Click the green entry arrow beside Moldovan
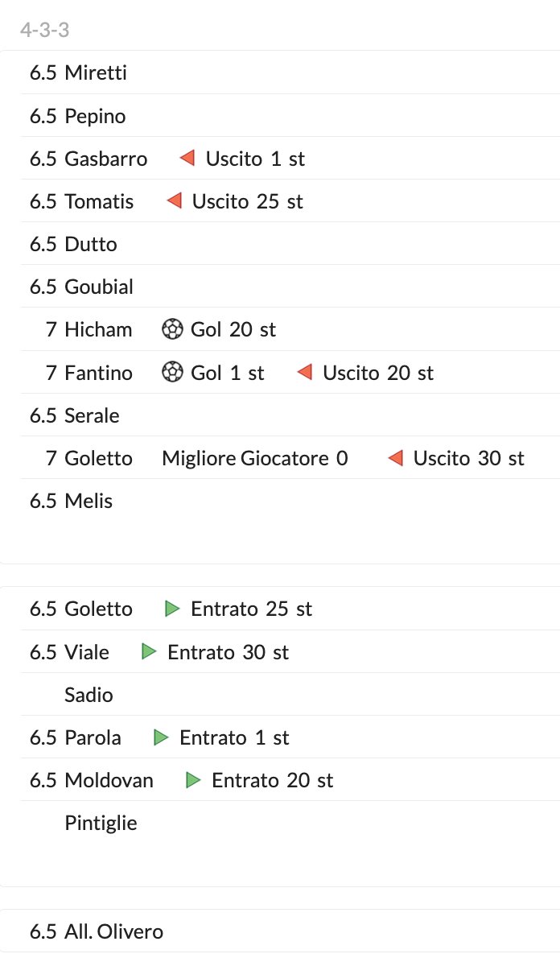 point(193,780)
